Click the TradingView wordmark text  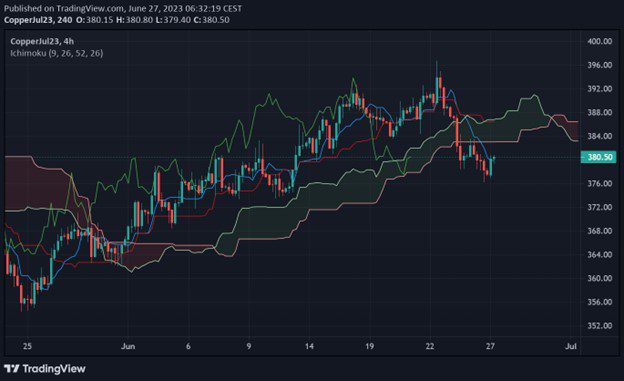tap(54, 369)
